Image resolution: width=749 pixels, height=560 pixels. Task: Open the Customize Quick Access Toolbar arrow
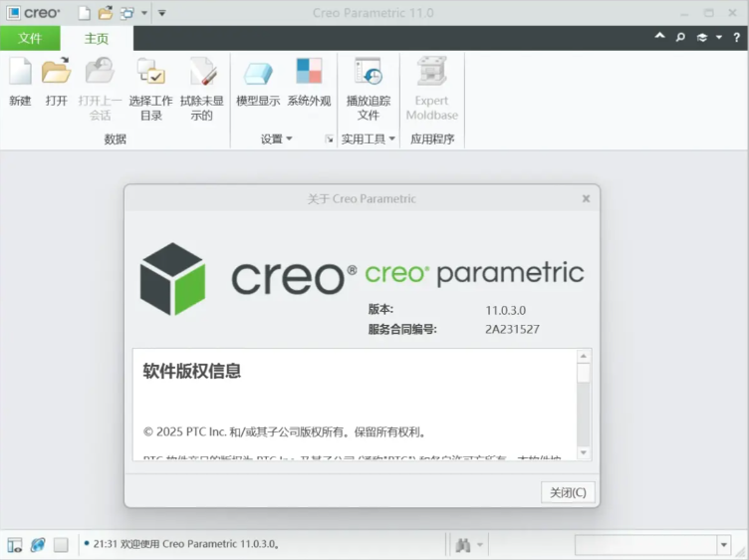click(162, 13)
